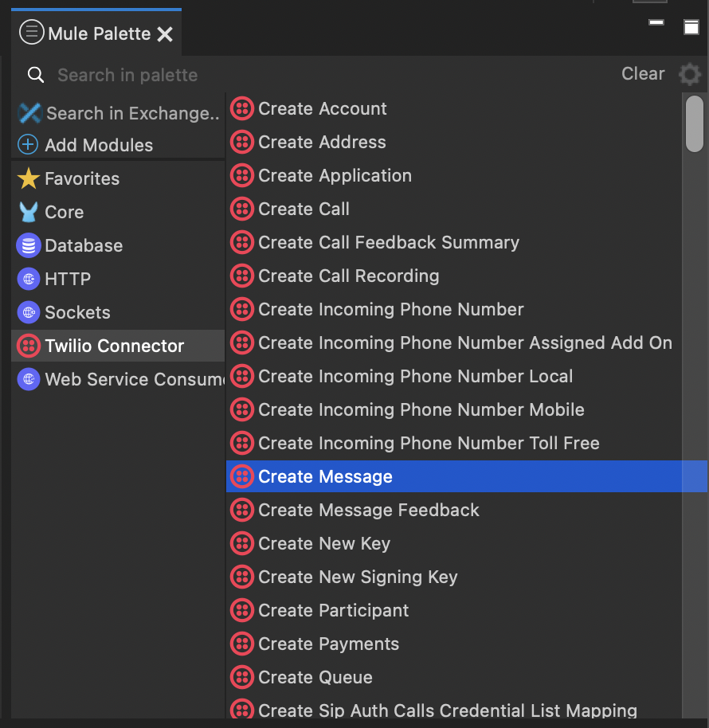Screen dimensions: 709x728
Task: Click the magnifier search icon
Action: [x=36, y=75]
